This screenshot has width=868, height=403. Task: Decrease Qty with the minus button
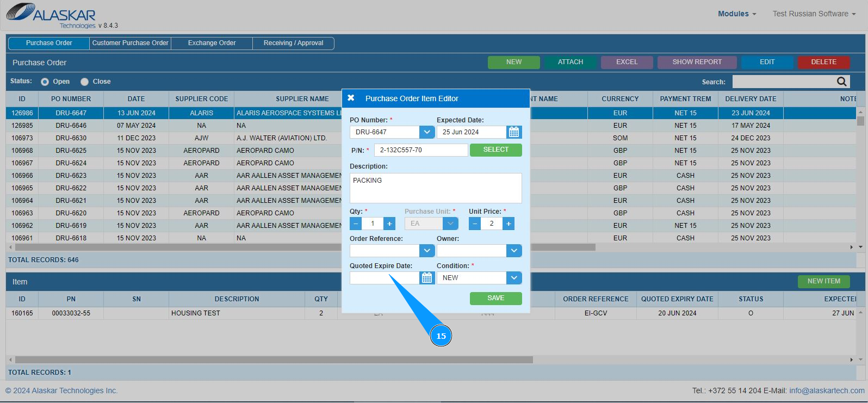click(356, 224)
